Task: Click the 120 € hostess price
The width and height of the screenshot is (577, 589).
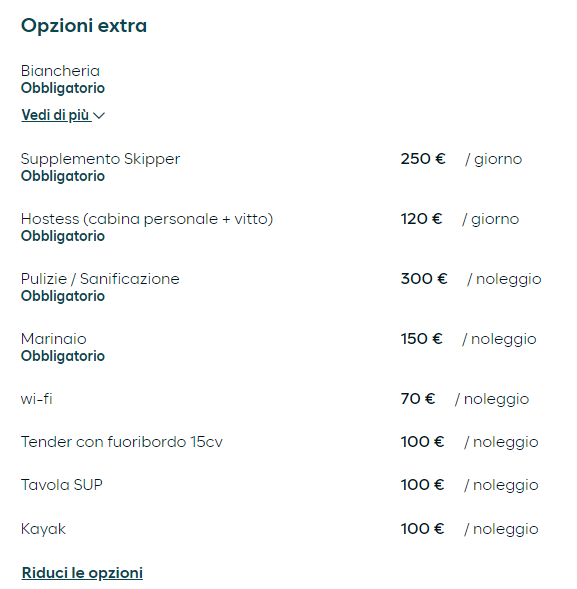Action: (421, 219)
